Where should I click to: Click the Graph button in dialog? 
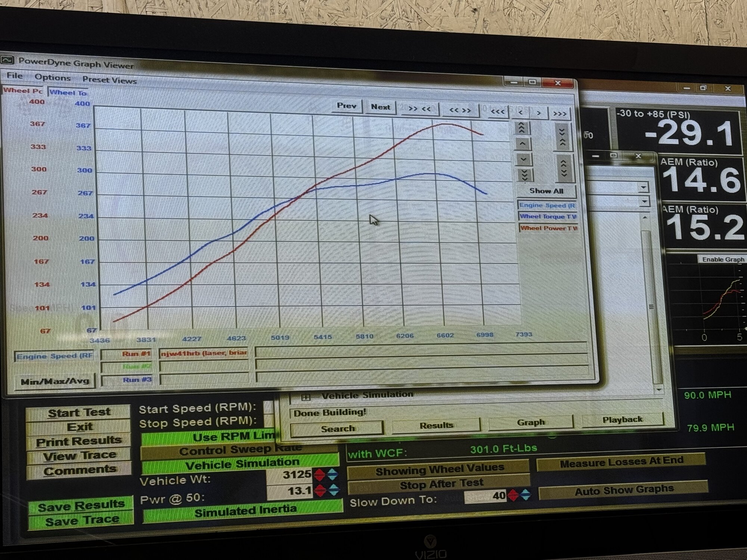tap(530, 423)
